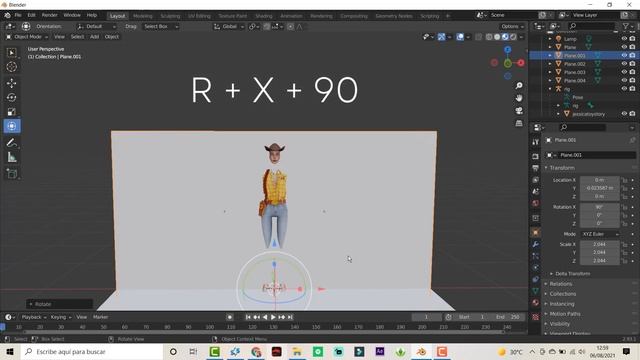Hide Lamp in viewport with eye icon
The width and height of the screenshot is (640, 360).
pos(624,39)
